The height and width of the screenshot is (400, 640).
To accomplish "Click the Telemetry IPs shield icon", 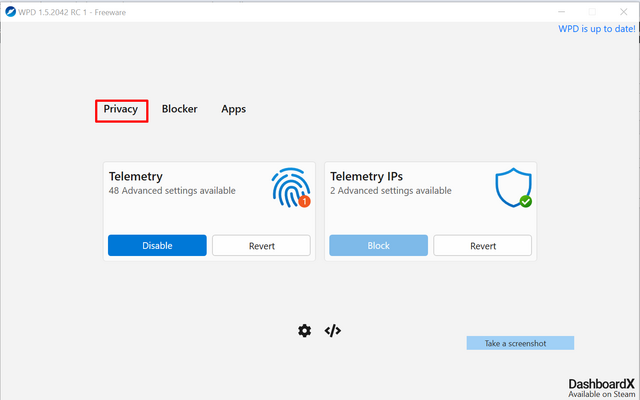I will [x=513, y=188].
